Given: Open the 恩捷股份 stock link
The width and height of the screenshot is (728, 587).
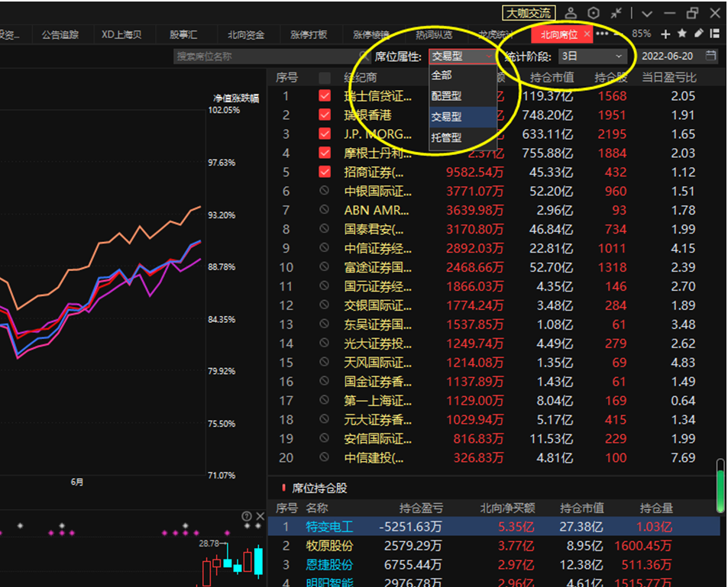Looking at the screenshot, I should 330,565.
